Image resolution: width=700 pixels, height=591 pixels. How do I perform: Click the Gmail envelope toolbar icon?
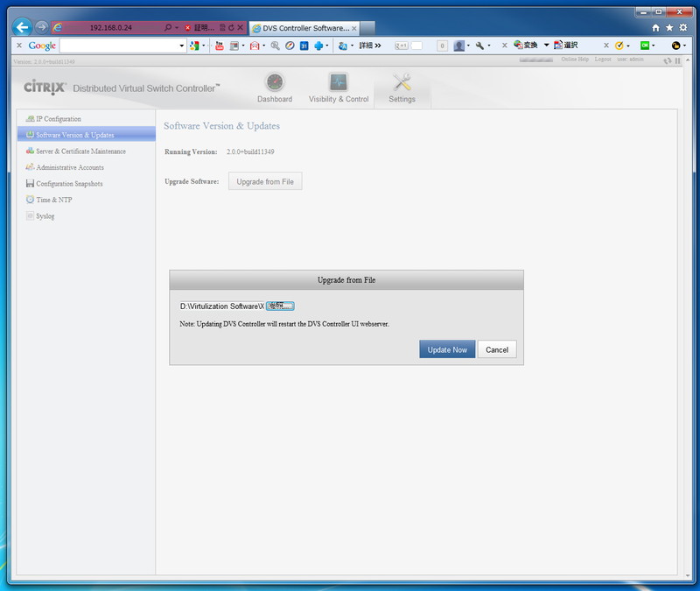[x=255, y=46]
